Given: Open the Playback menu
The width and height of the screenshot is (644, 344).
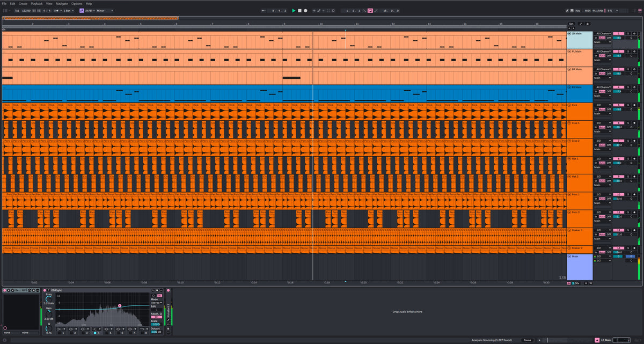Looking at the screenshot, I should (x=36, y=3).
